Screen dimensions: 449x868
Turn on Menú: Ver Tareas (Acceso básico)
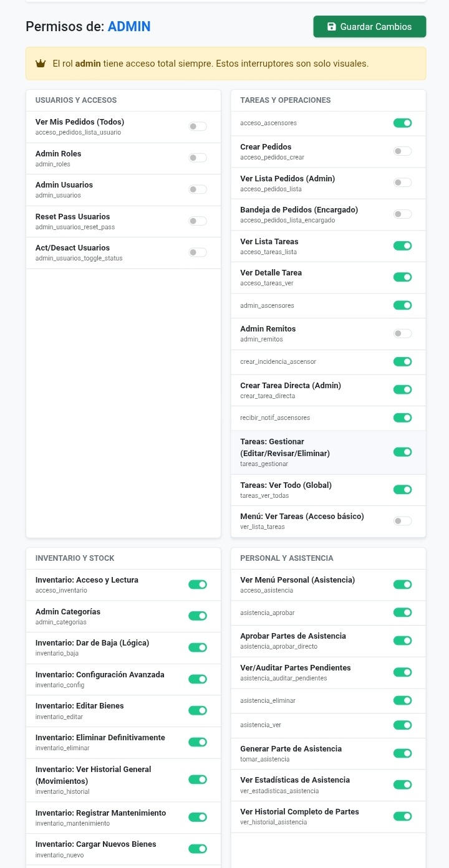402,521
